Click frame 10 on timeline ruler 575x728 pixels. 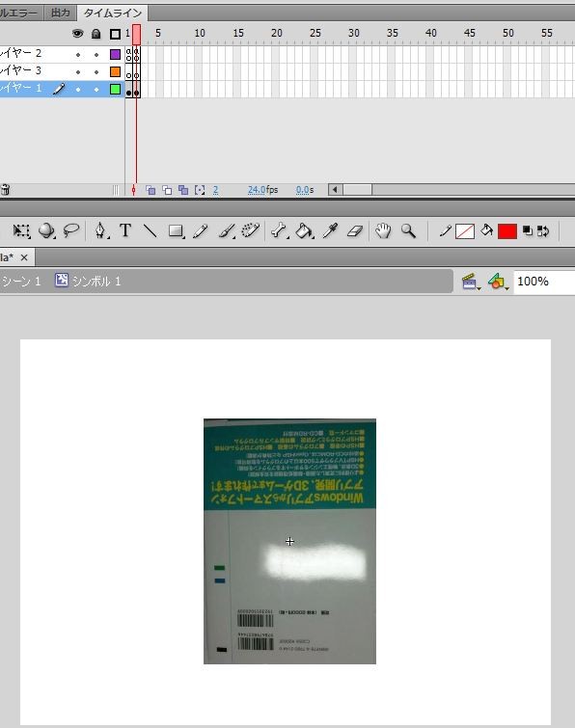(200, 34)
